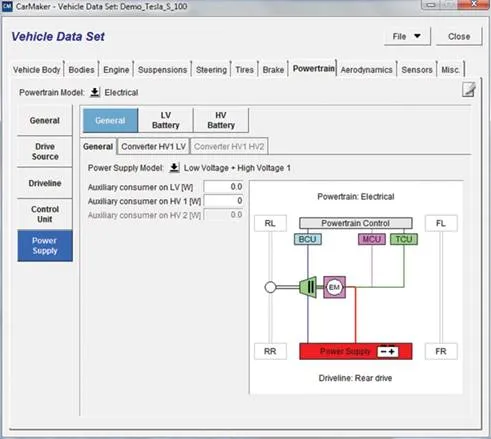Go to the Tires tab
The width and height of the screenshot is (491, 439).
point(244,70)
